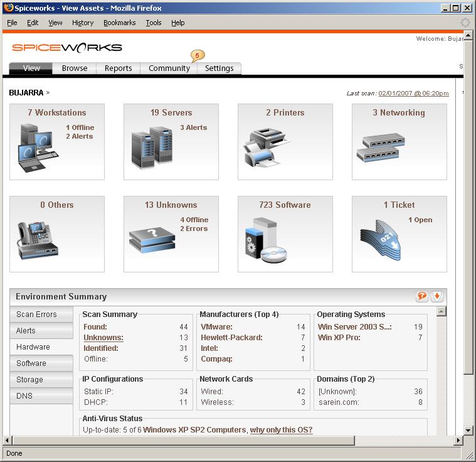Open the Settings tab

[219, 68]
